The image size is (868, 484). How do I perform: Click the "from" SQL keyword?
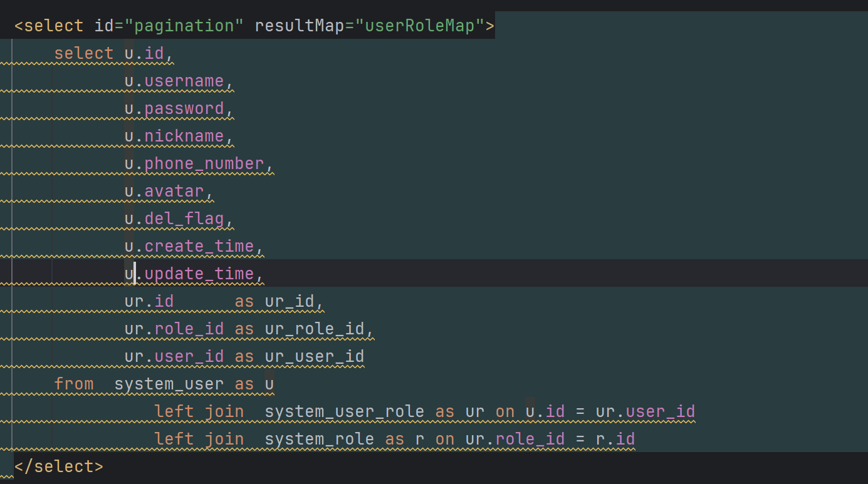click(74, 384)
